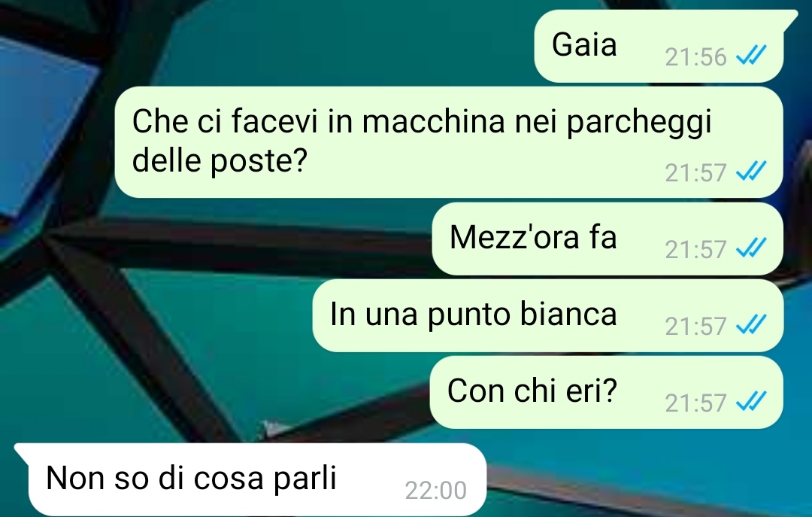Tap blue double-check on parcheggi delle poste message
The image size is (812, 517).
pos(751,171)
